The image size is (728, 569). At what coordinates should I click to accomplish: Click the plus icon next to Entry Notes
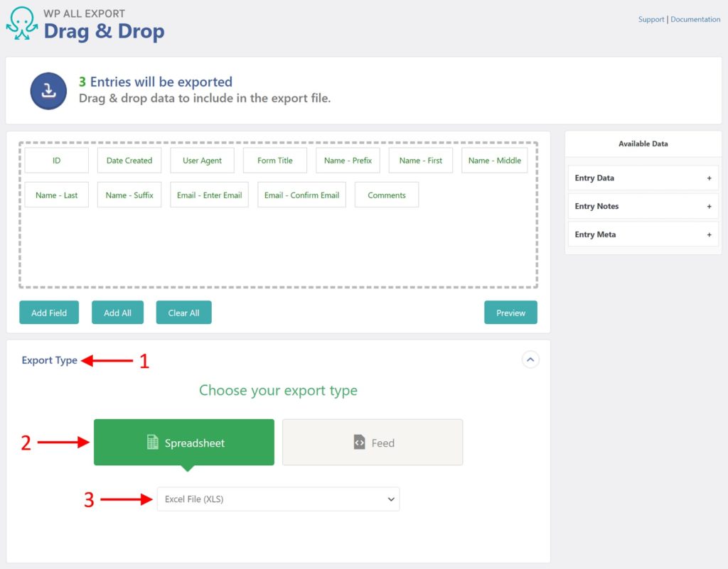[x=708, y=206]
